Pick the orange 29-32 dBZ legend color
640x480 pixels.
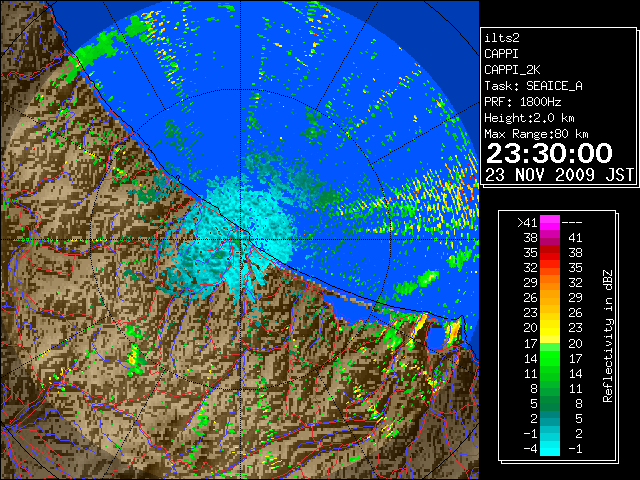tap(550, 283)
